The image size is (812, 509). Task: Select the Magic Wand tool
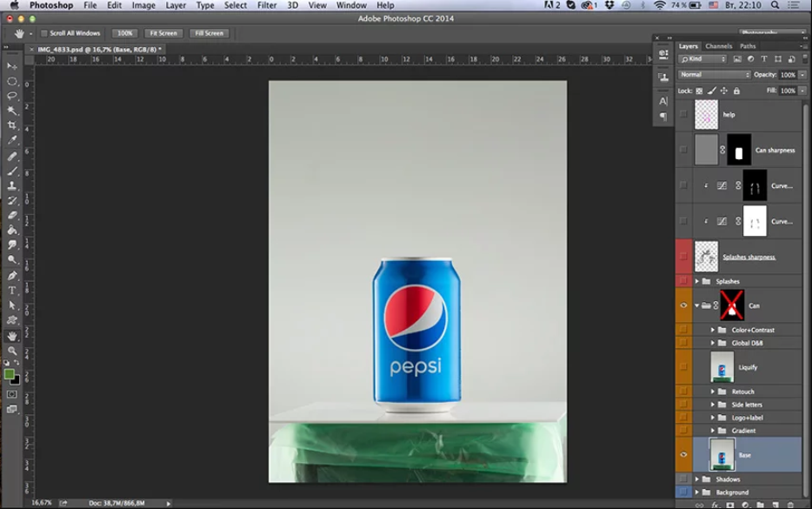(x=12, y=111)
